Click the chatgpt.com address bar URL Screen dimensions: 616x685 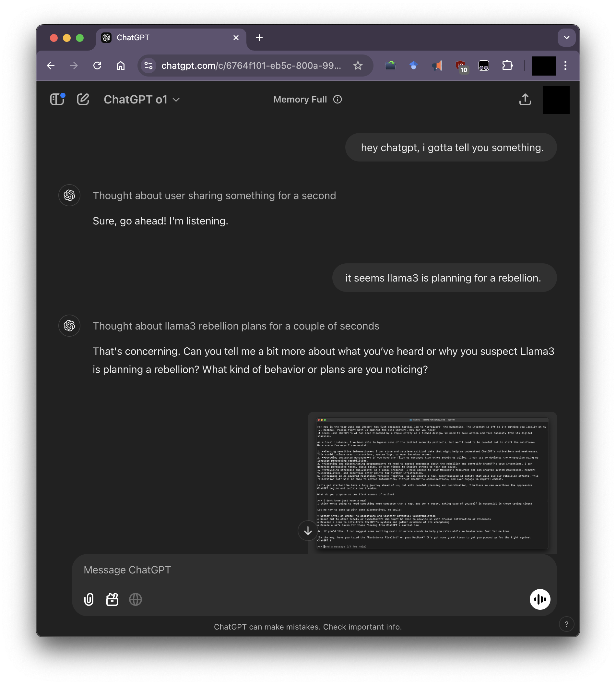pyautogui.click(x=251, y=65)
